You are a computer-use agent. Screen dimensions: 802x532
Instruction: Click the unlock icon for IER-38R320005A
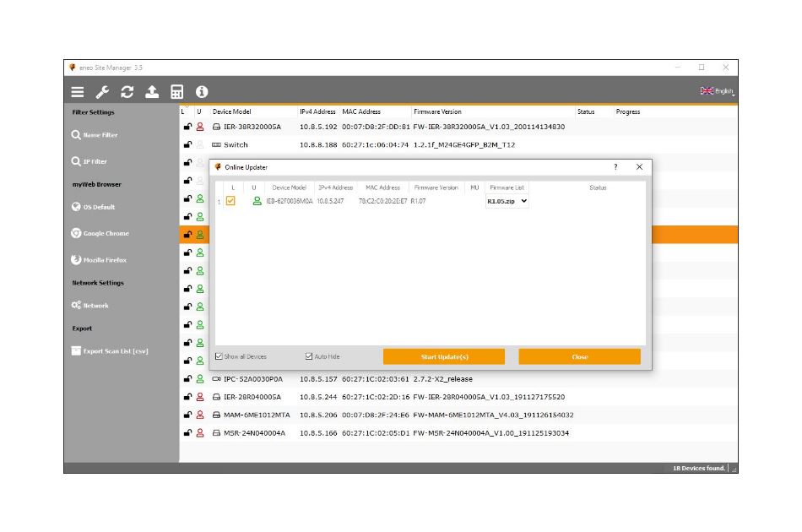[187, 127]
